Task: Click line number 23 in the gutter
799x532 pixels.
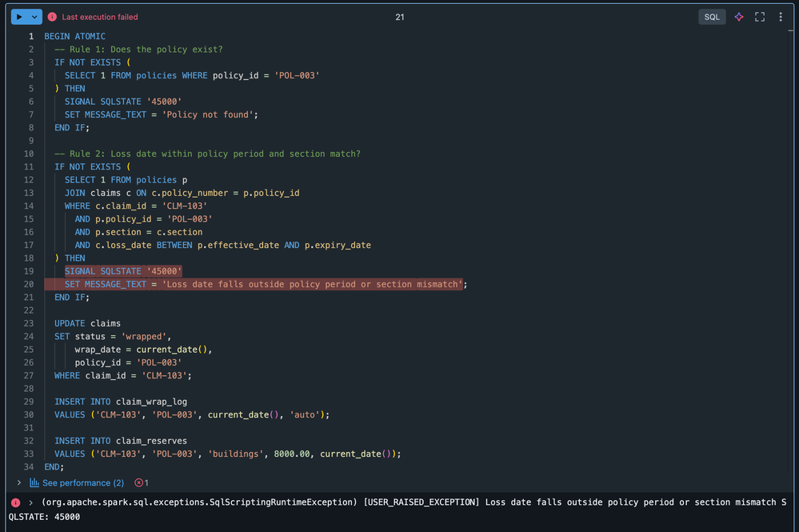Action: pyautogui.click(x=29, y=323)
